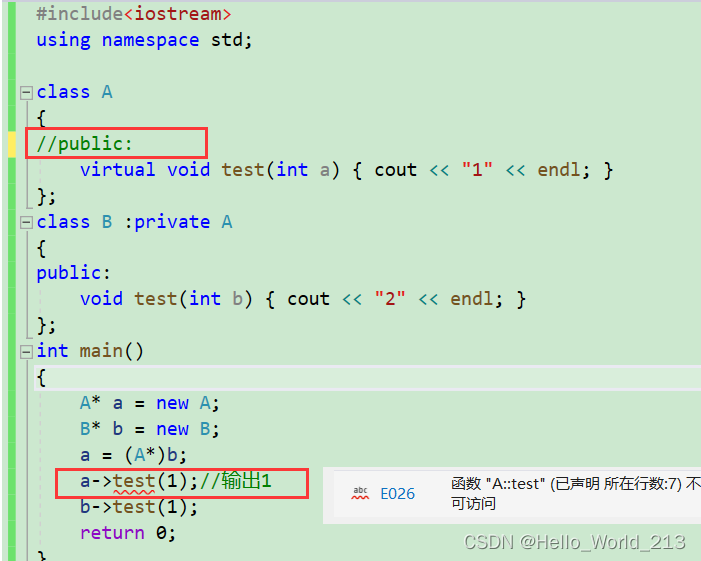
Task: Click the b->test(1); line
Action: pyautogui.click(x=139, y=507)
